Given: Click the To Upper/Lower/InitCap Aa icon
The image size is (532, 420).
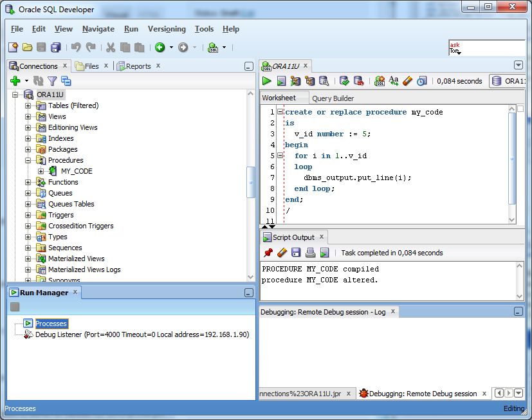Looking at the screenshot, I should 394,81.
